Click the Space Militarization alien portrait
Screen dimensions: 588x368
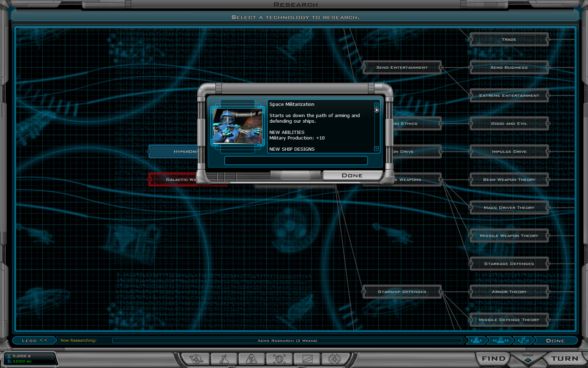click(x=238, y=126)
